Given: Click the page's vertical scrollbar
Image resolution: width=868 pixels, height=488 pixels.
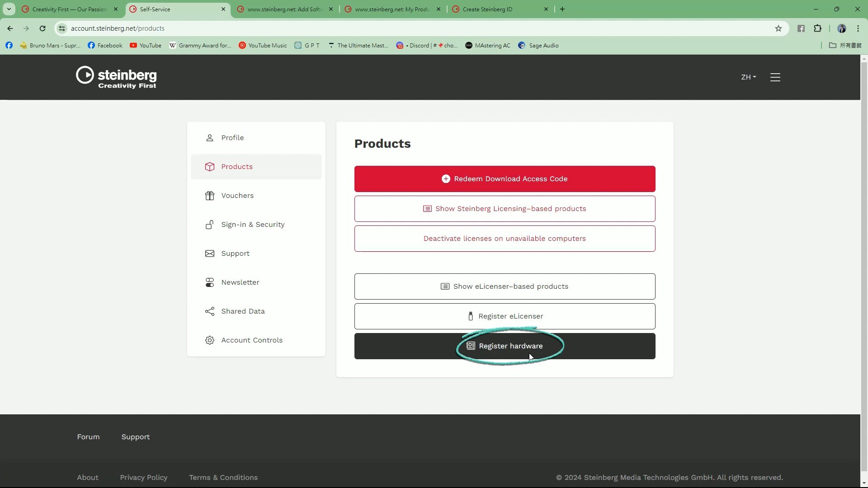Looking at the screenshot, I should (864, 271).
